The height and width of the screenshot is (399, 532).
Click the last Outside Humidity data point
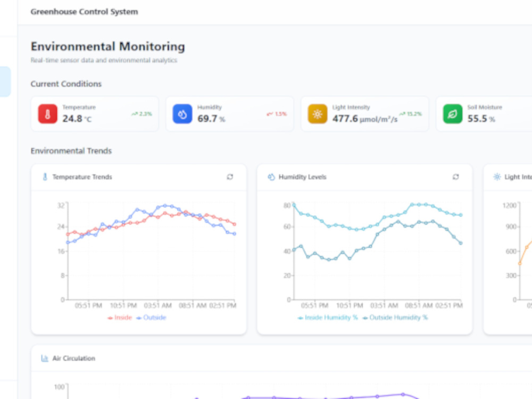[460, 243]
